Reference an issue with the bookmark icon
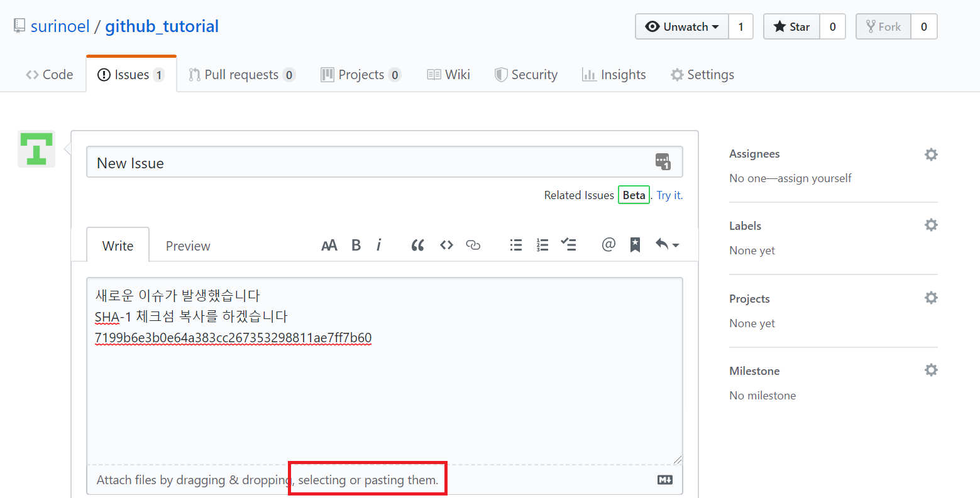The width and height of the screenshot is (980, 498). pos(635,245)
